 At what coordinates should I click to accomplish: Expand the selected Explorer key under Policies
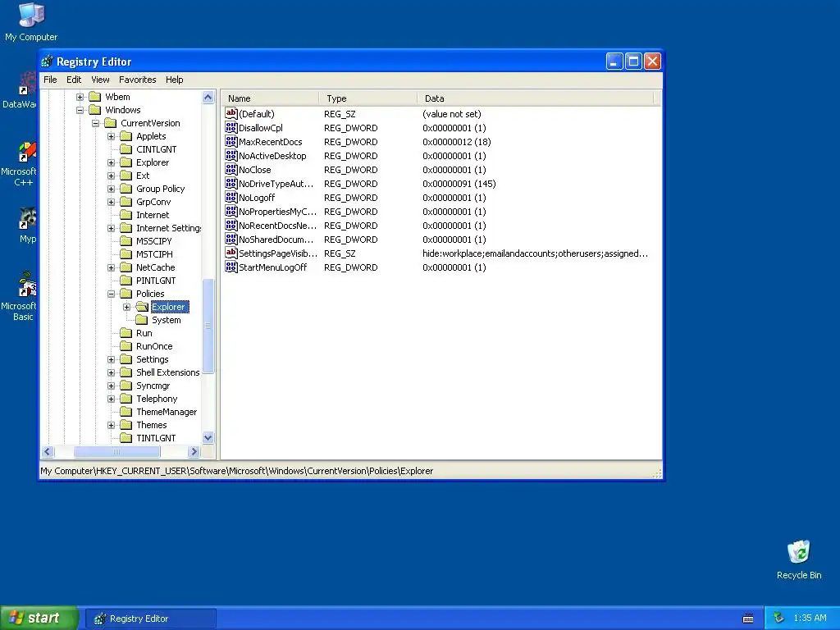(x=126, y=307)
